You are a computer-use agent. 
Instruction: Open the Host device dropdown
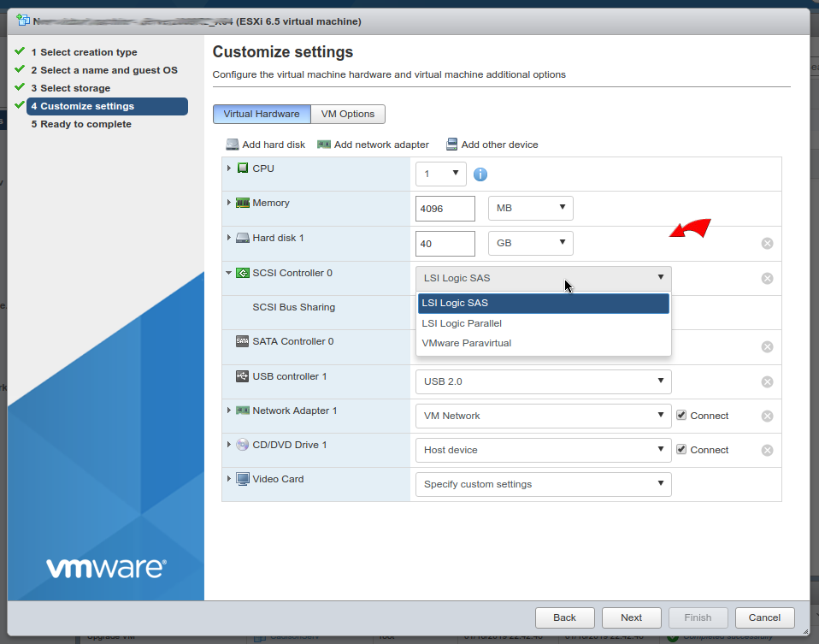pyautogui.click(x=543, y=450)
